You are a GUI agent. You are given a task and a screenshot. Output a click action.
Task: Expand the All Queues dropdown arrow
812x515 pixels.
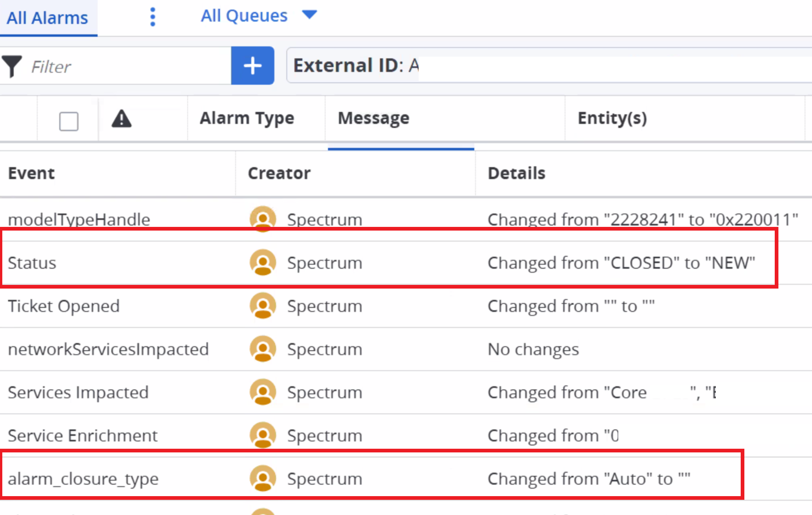309,15
